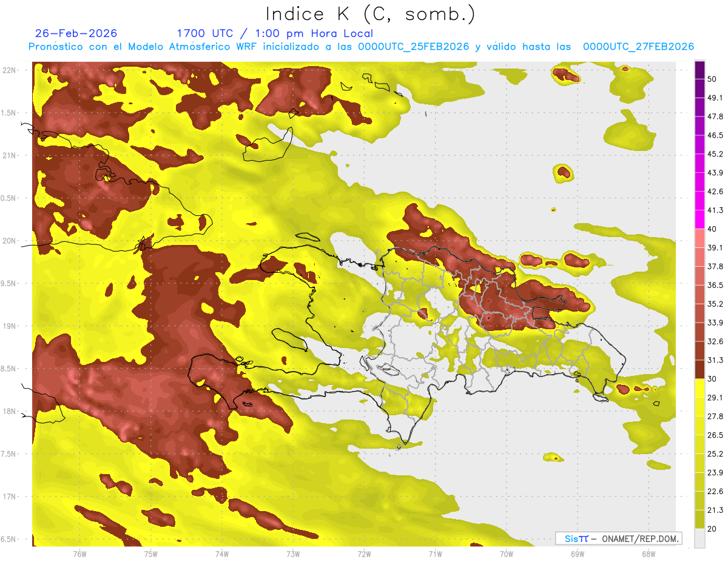
Task: Click the map title "Indice K (C, somb.)"
Action: tap(371, 14)
